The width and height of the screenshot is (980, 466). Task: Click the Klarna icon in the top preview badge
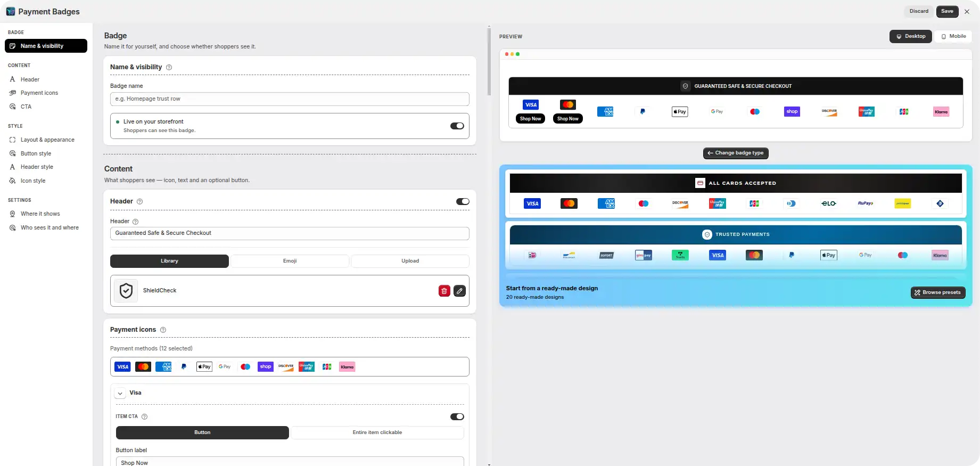click(941, 112)
